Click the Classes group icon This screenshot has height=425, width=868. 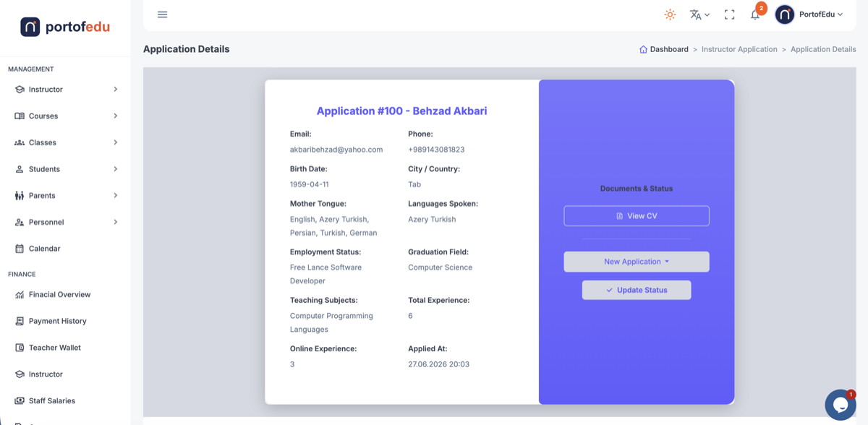tap(20, 142)
